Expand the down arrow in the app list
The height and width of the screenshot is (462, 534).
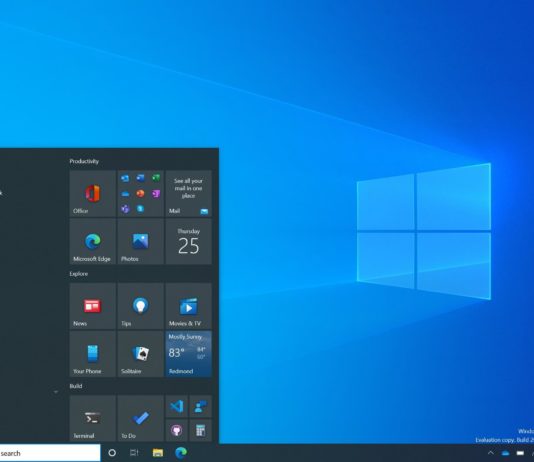click(x=56, y=392)
